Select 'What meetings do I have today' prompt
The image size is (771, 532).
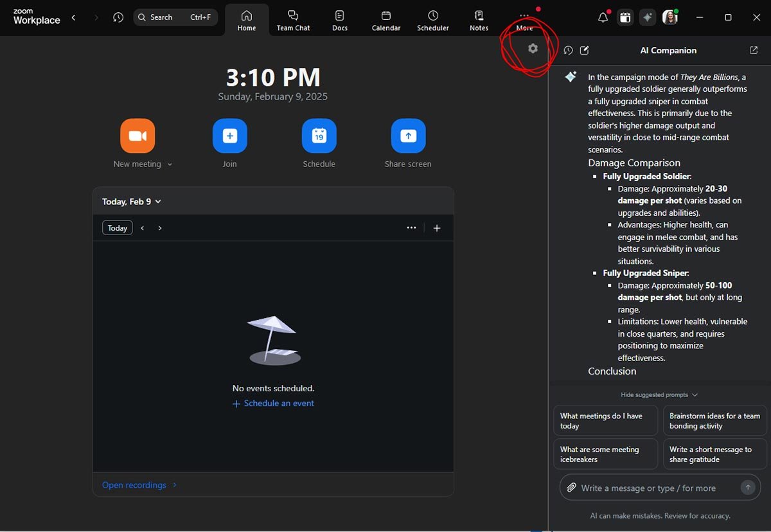(606, 421)
